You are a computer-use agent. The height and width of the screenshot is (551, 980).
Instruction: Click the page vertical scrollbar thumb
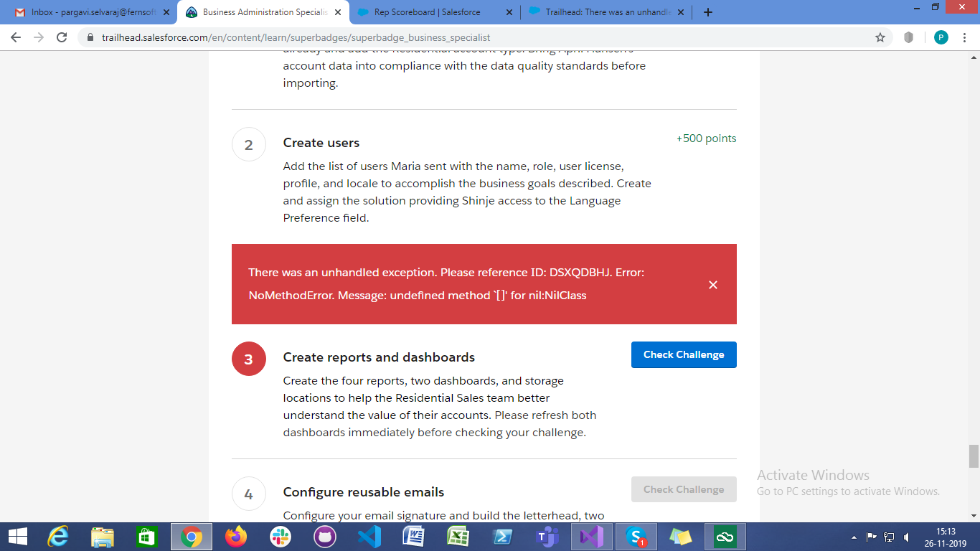(974, 456)
